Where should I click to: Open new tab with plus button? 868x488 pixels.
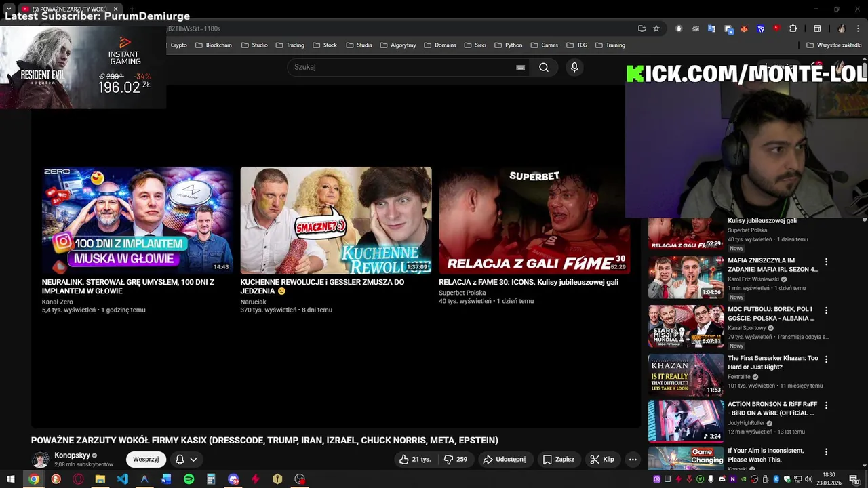tap(132, 9)
